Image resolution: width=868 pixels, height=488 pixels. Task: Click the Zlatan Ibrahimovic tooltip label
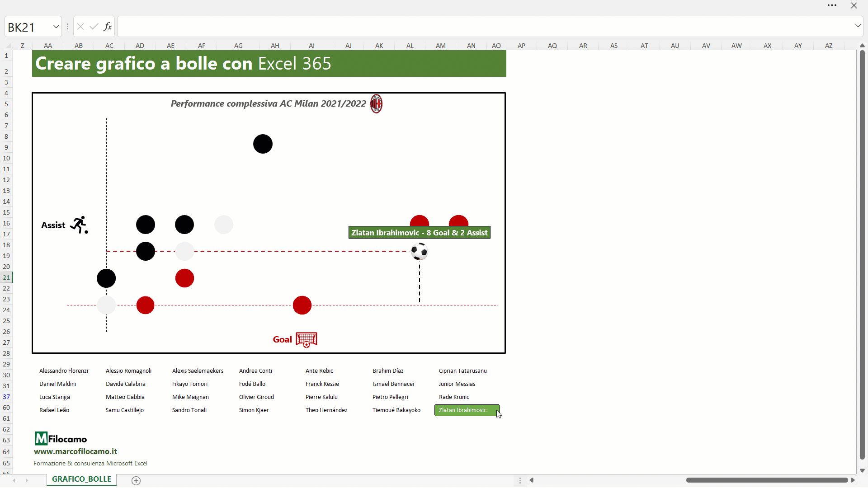(x=419, y=232)
